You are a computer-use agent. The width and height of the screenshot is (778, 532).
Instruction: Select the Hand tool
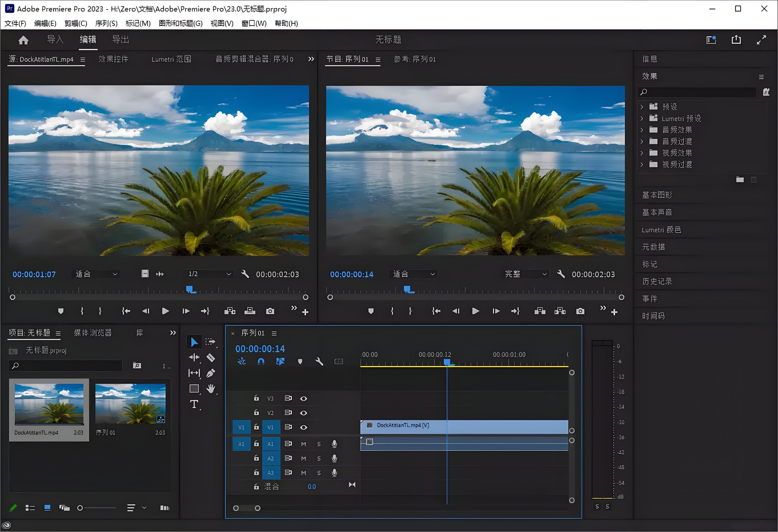point(211,388)
